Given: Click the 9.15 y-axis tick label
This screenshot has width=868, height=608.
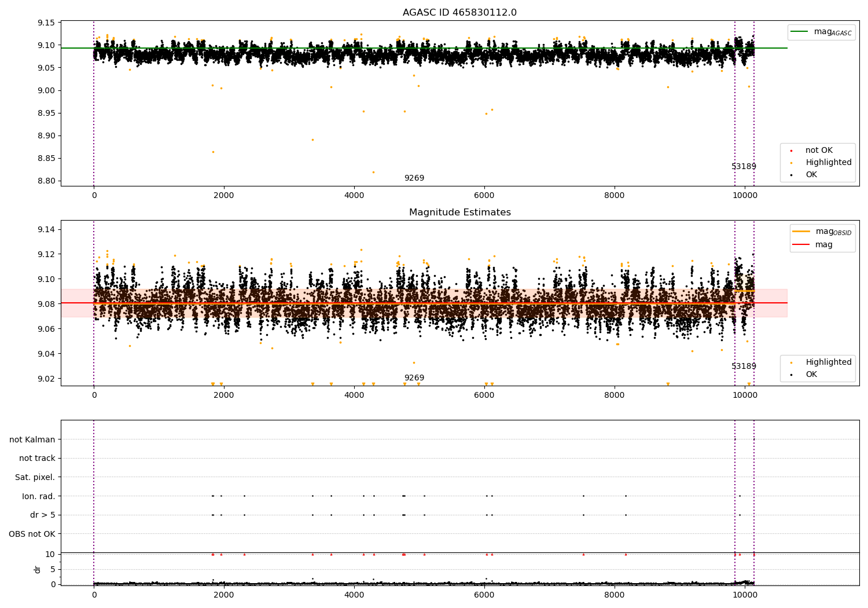Looking at the screenshot, I should [46, 23].
